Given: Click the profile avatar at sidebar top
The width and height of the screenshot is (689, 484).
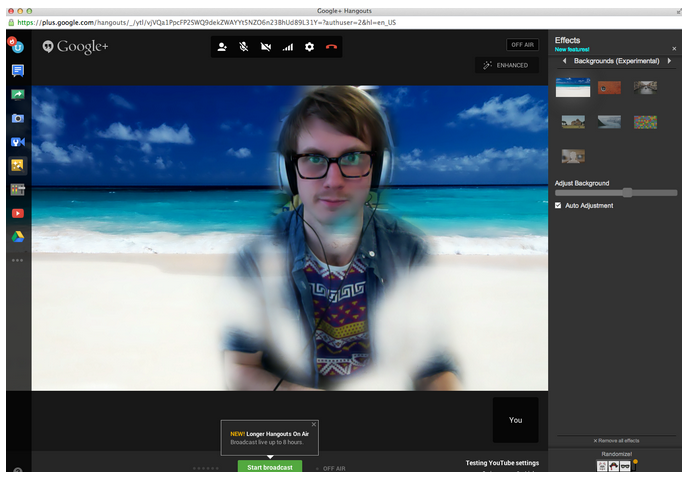Looking at the screenshot, I should 16,45.
